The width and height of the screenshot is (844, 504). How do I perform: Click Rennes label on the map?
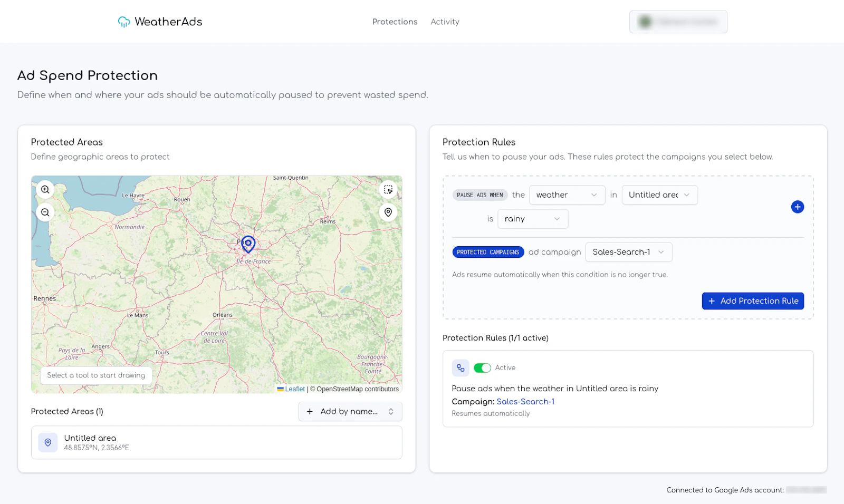(44, 298)
